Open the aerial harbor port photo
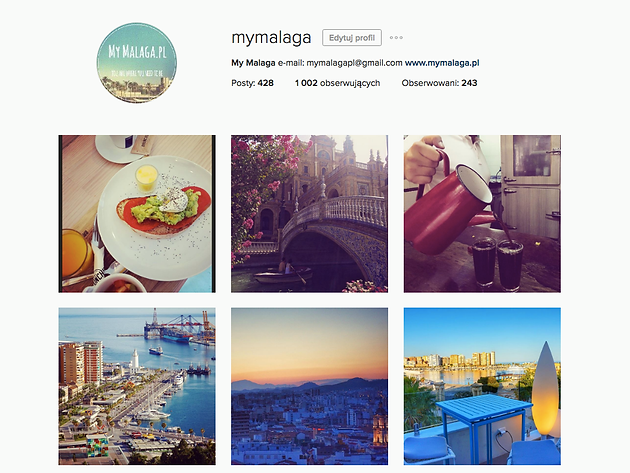Image resolution: width=630 pixels, height=473 pixels. (x=137, y=386)
